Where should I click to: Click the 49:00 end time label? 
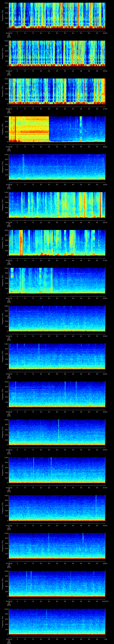105,184
